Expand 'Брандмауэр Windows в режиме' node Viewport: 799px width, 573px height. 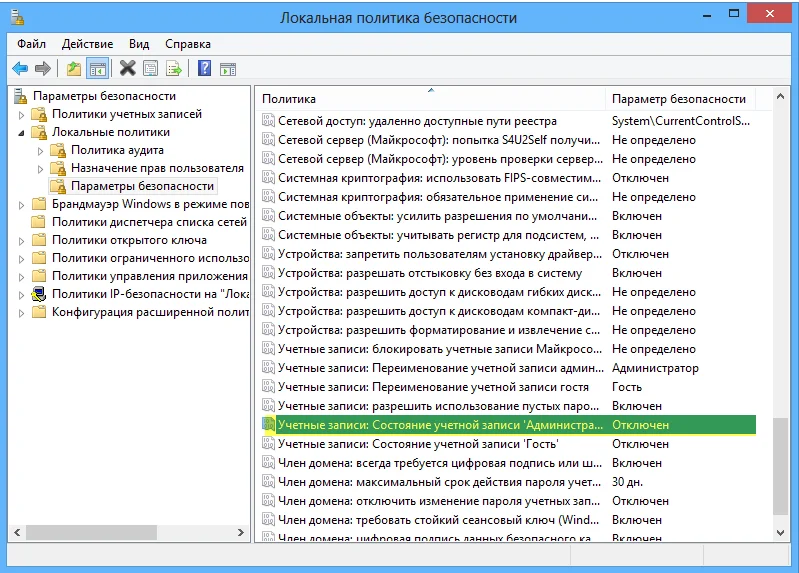[21, 205]
